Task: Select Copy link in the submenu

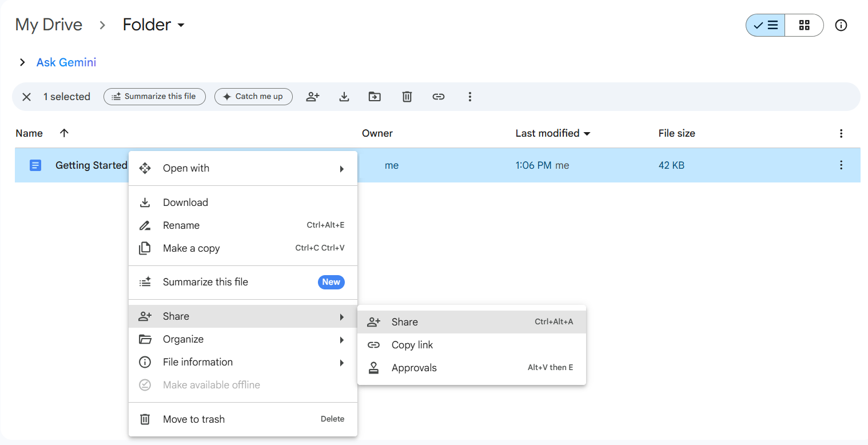Action: click(x=472, y=345)
